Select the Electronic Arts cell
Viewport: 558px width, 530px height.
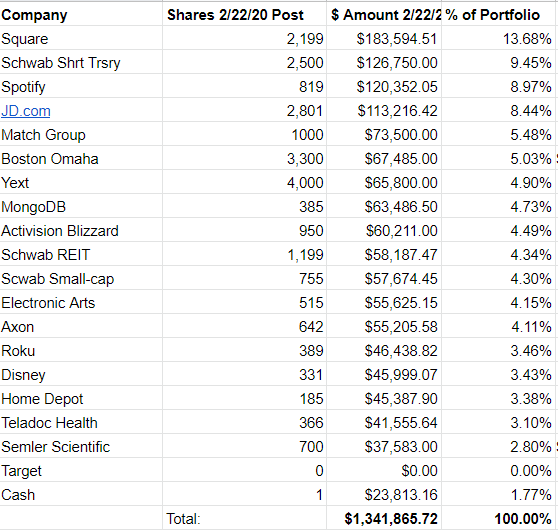[81, 303]
